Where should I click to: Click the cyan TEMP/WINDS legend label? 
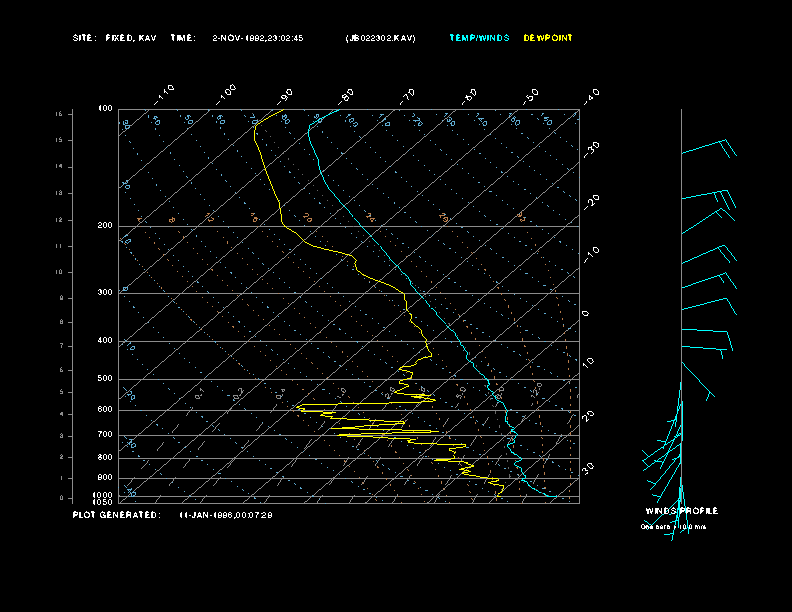coord(478,38)
